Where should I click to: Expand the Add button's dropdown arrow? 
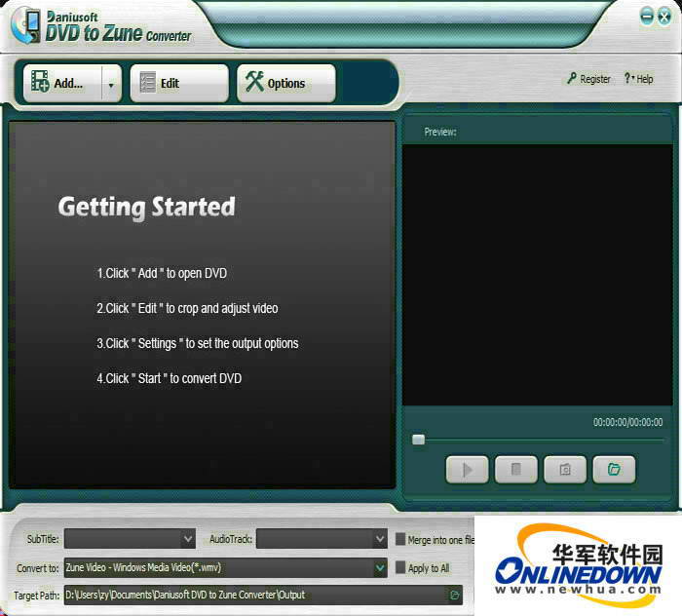111,84
